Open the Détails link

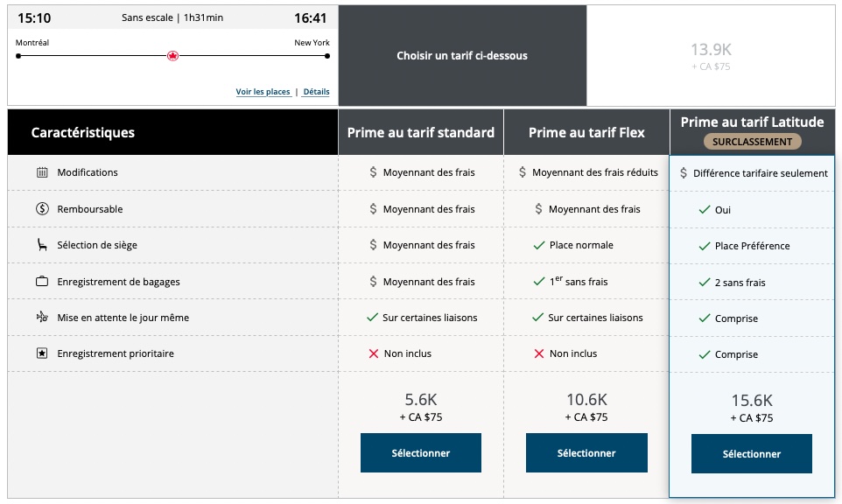tap(316, 92)
